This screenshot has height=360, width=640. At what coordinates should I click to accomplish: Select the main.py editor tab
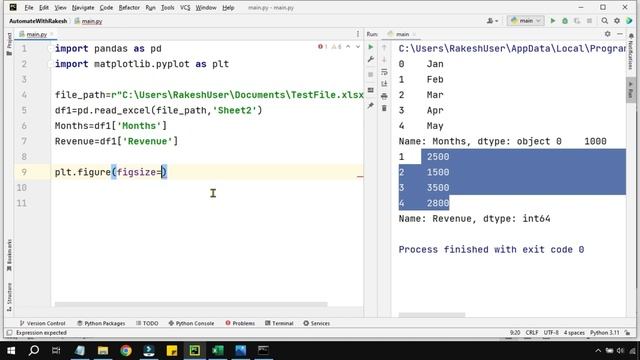[x=35, y=34]
